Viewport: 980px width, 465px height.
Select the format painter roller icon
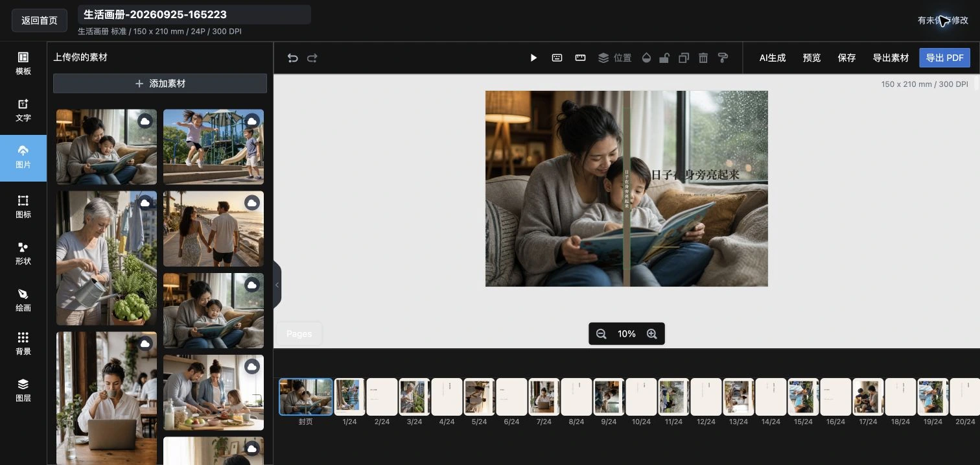click(x=723, y=58)
